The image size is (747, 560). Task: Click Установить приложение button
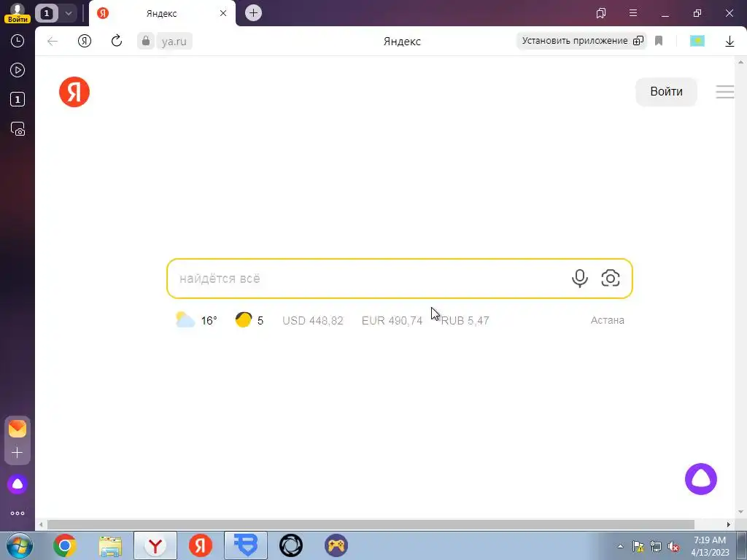pos(581,41)
